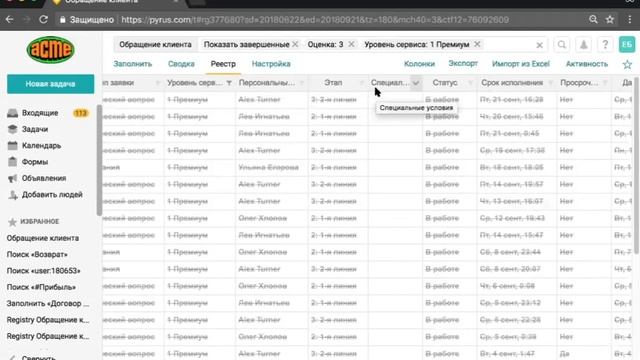The height and width of the screenshot is (360, 640).
Task: Click Экспорт link
Action: pyautogui.click(x=463, y=64)
